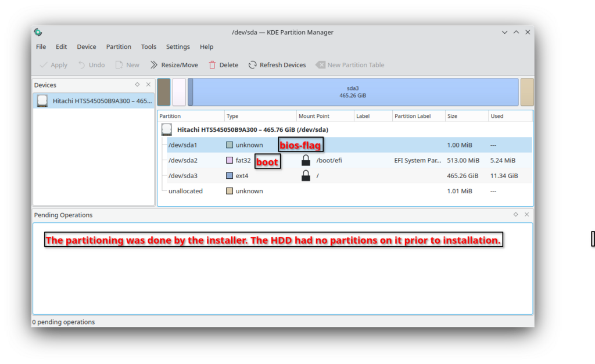Click the EFI System Par... partition label

click(417, 160)
